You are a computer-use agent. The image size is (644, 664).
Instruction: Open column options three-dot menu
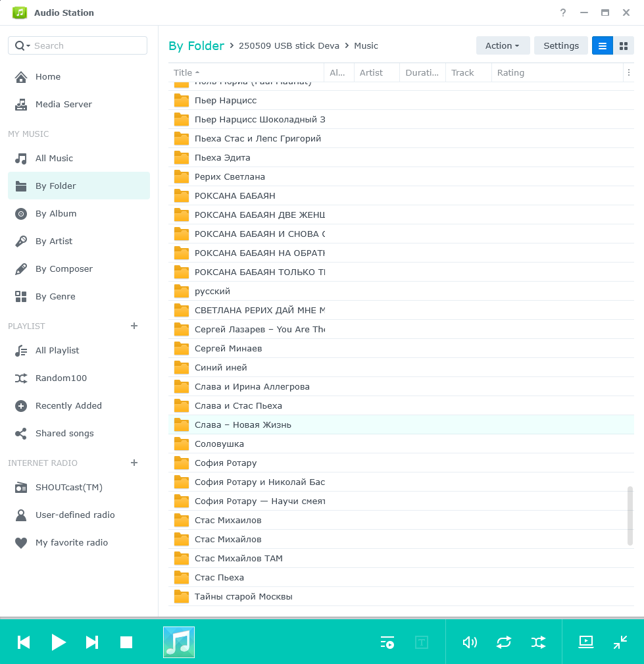(x=629, y=73)
